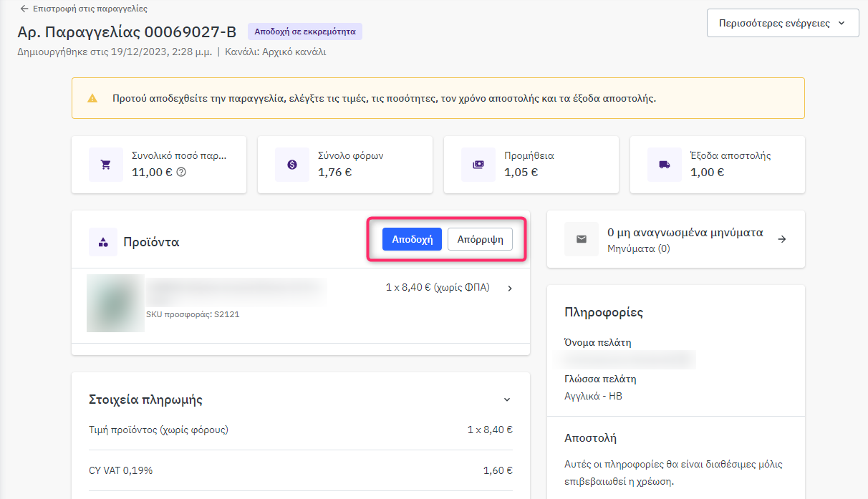Collapse the Στοιχεία πληρωμής section
Screen dimensions: 868x499
coord(507,399)
